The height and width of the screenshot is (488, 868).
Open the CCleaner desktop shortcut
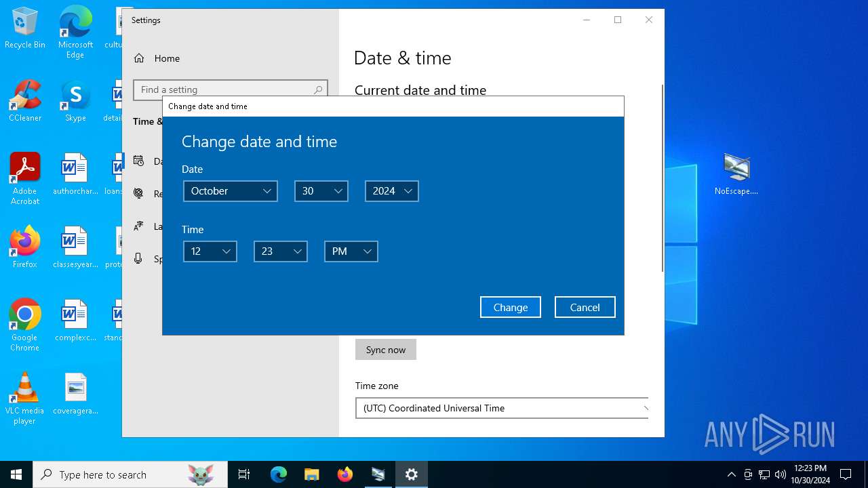tap(25, 101)
